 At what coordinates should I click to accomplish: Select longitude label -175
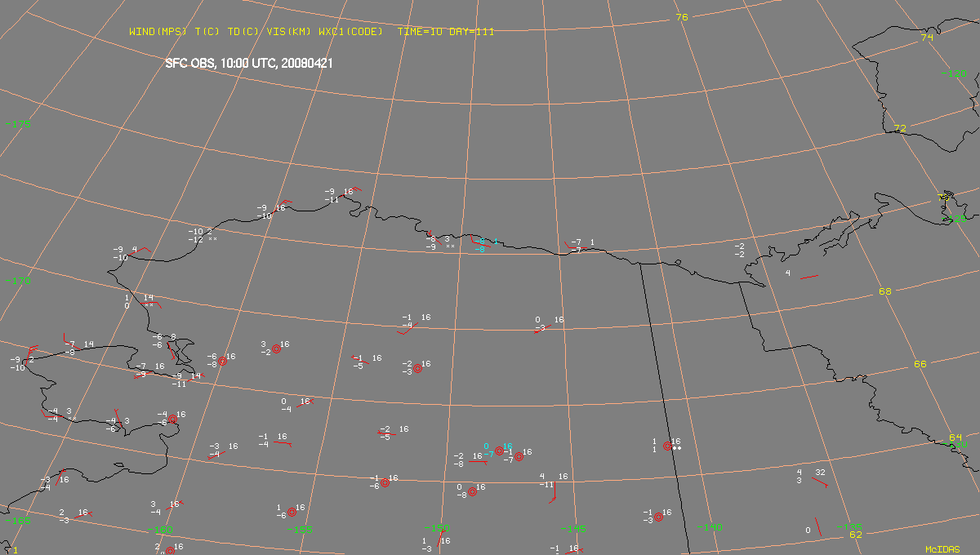tap(19, 124)
